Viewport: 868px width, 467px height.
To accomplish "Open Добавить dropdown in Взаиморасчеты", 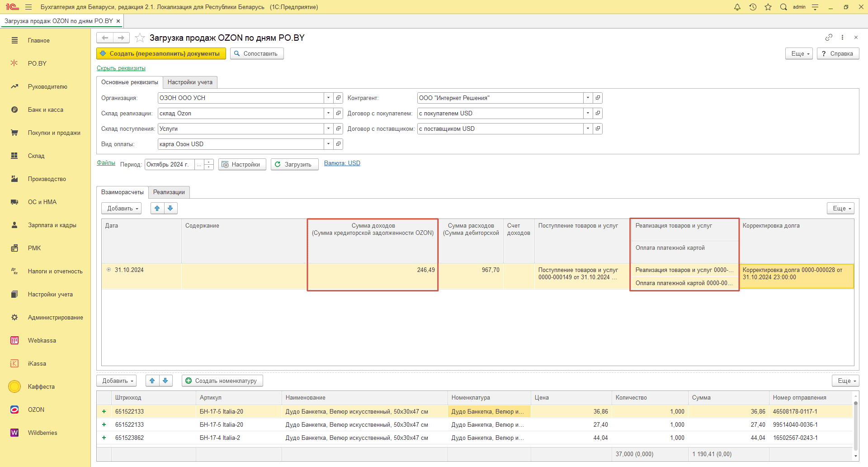I will click(x=122, y=208).
